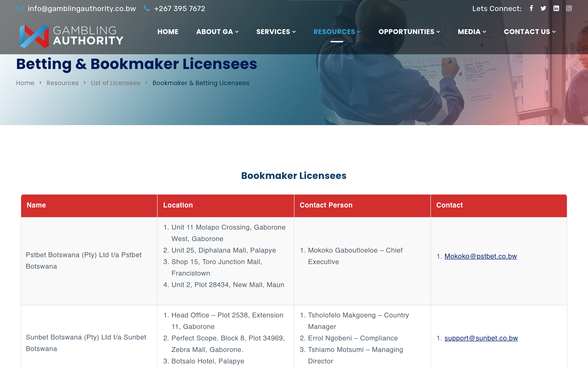
Task: Open the LinkedIn social icon
Action: click(x=556, y=8)
